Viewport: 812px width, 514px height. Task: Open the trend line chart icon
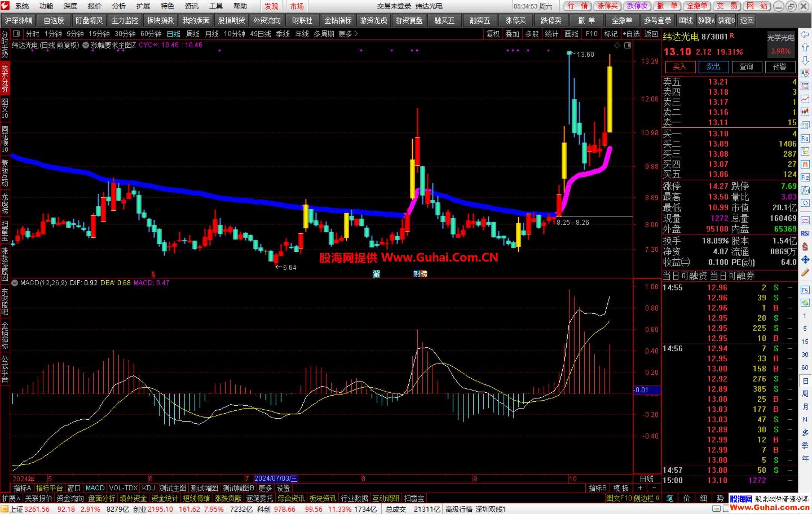(805, 99)
